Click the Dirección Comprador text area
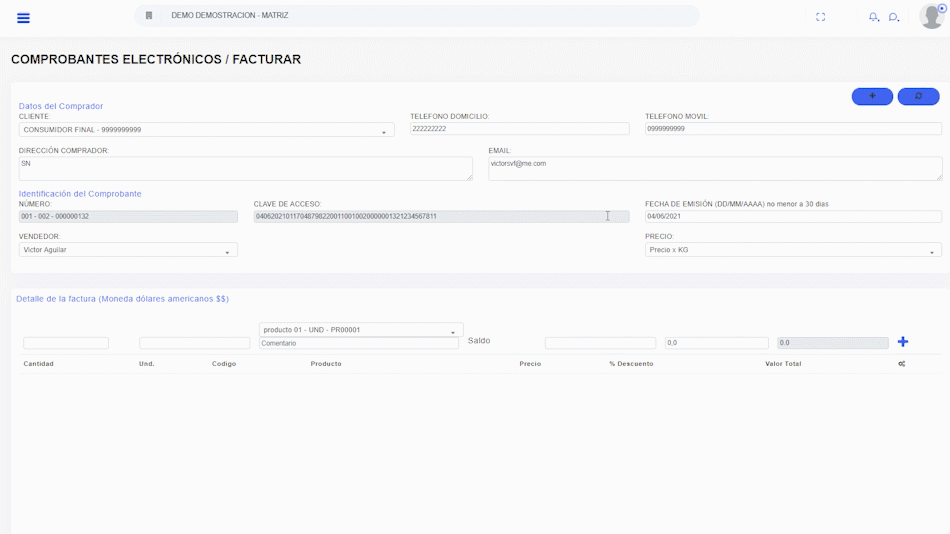 (245, 168)
